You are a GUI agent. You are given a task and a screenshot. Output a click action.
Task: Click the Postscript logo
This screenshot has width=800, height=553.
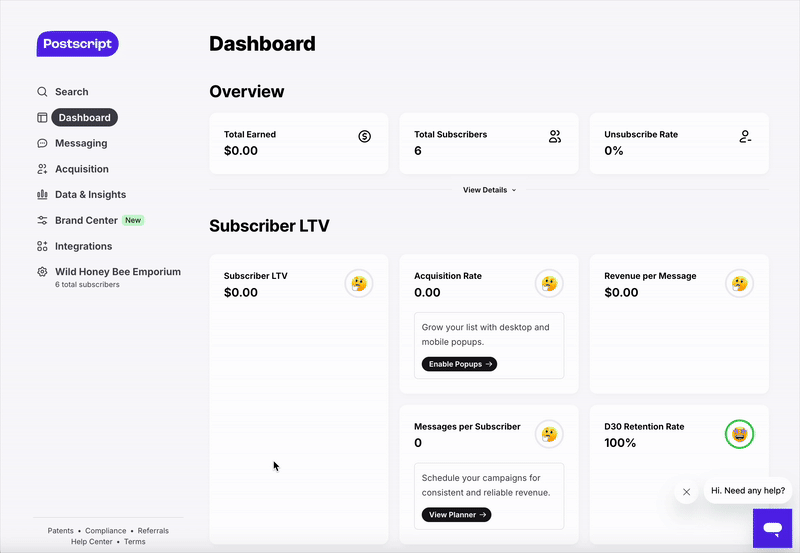[x=77, y=44]
